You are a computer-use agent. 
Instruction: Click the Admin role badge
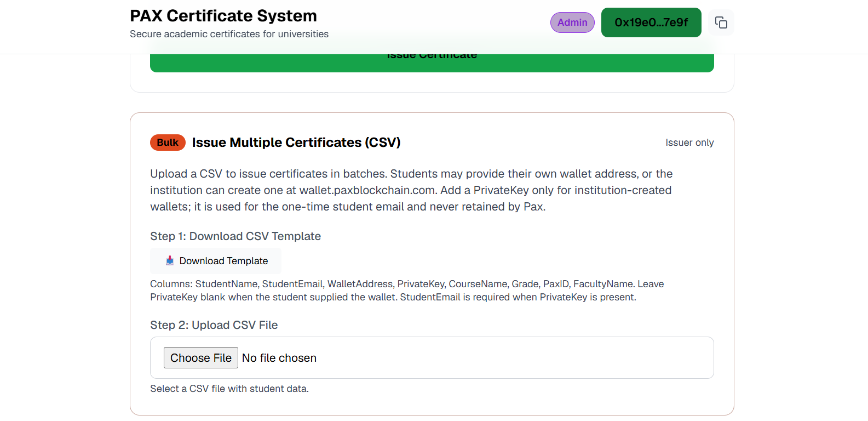tap(572, 22)
